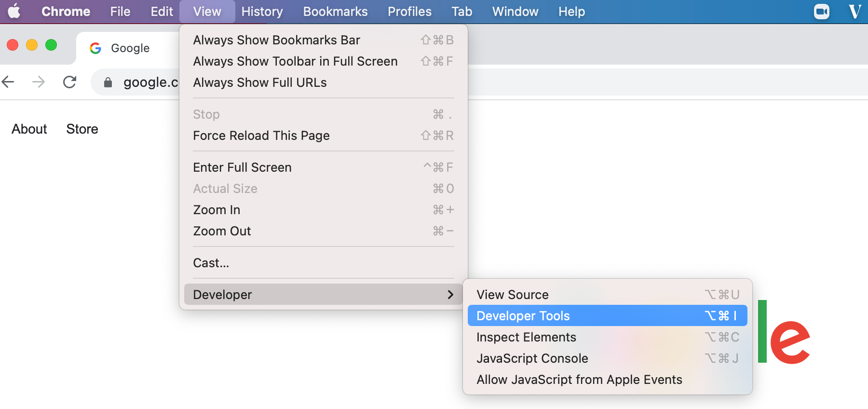This screenshot has height=409, width=868.
Task: Click the lock icon in address bar
Action: (108, 82)
